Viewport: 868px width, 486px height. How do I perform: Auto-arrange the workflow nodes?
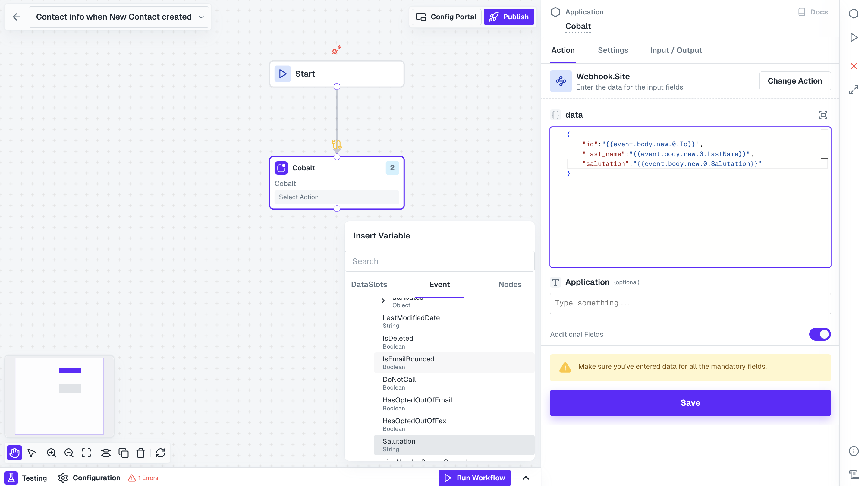click(x=106, y=453)
